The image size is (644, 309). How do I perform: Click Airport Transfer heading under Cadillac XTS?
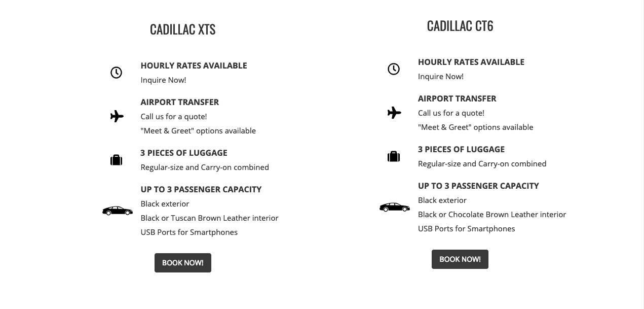tap(179, 102)
